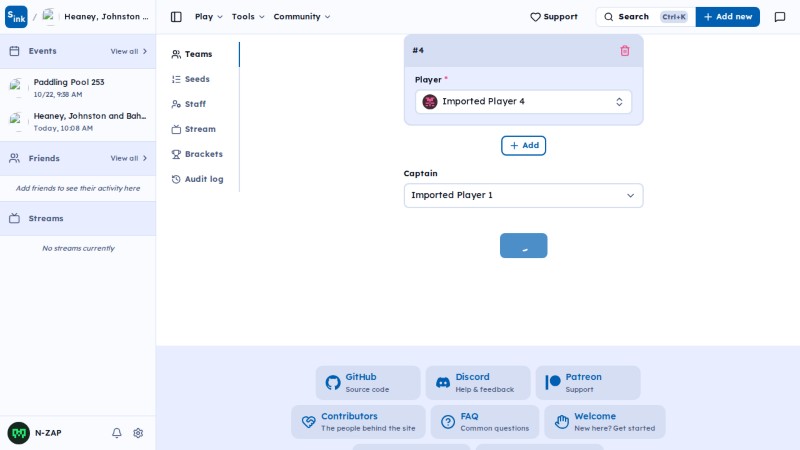Click the Add player button
Image resolution: width=800 pixels, height=450 pixels.
(523, 145)
